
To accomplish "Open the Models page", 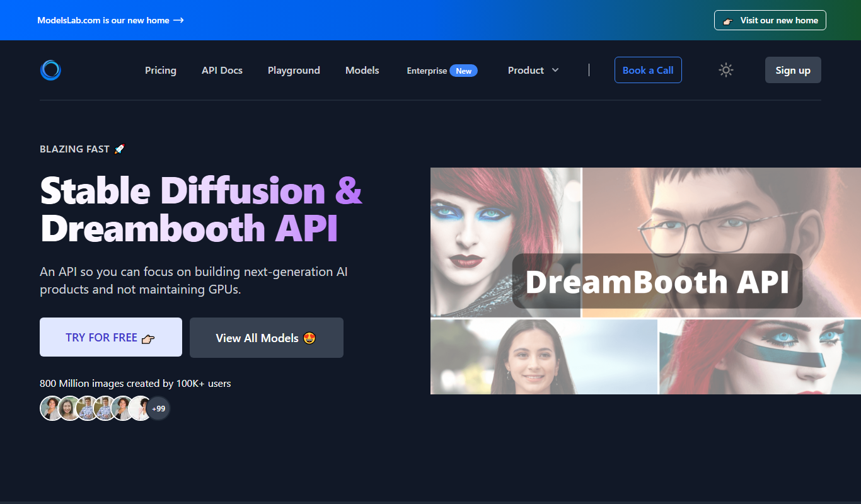I will click(x=362, y=70).
